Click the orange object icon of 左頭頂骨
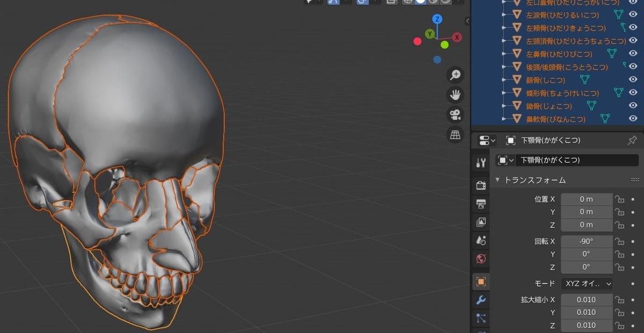Viewport: 644px width, 333px height. 517,41
